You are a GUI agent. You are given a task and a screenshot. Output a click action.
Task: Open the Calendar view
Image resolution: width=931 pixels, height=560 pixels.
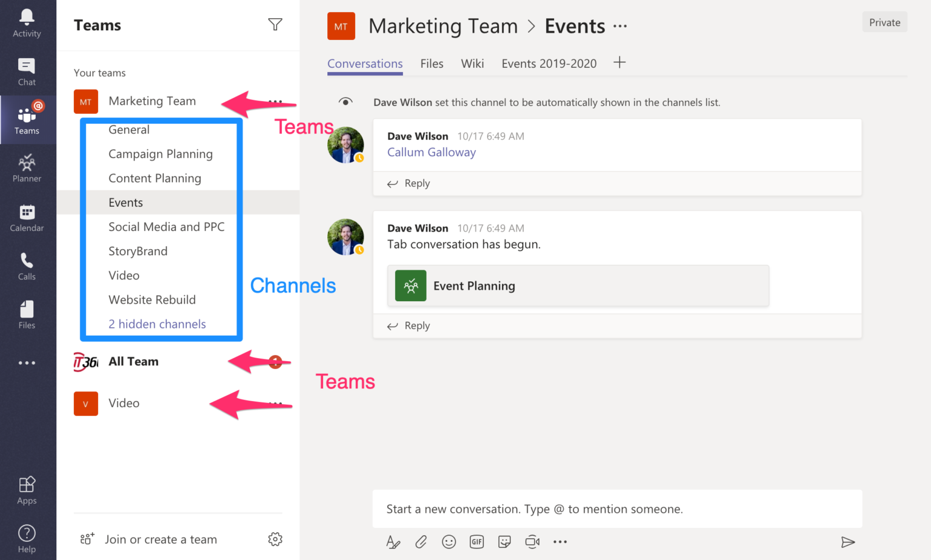pyautogui.click(x=27, y=218)
